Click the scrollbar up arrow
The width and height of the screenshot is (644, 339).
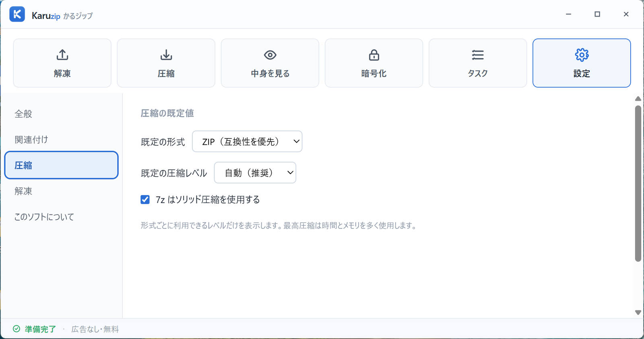[x=638, y=99]
